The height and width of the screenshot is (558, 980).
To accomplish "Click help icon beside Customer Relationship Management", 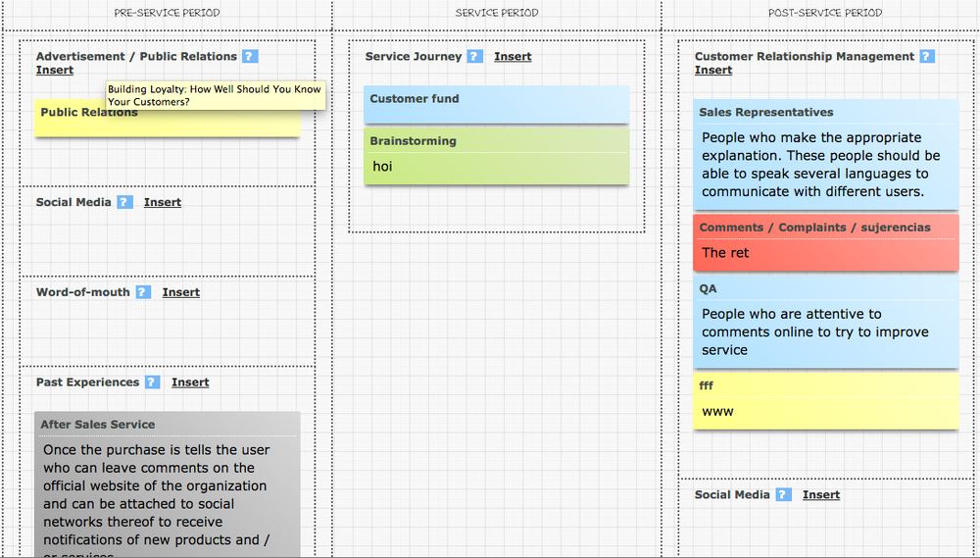I will pyautogui.click(x=927, y=57).
